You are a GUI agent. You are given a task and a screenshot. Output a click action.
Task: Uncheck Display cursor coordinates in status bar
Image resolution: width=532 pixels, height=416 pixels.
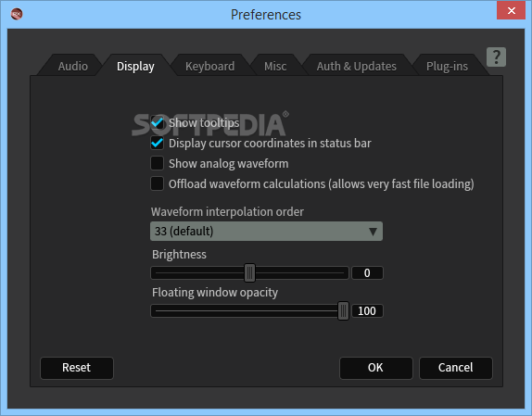pyautogui.click(x=157, y=143)
